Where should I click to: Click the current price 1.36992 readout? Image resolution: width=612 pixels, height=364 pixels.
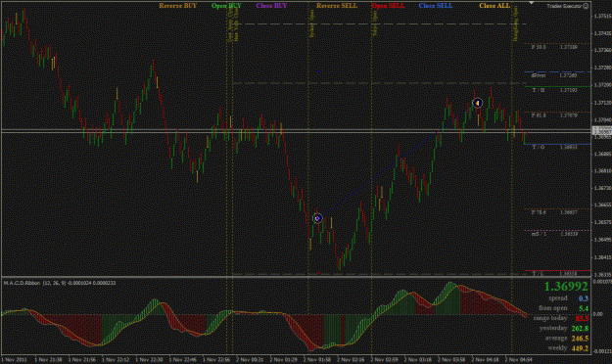point(566,287)
